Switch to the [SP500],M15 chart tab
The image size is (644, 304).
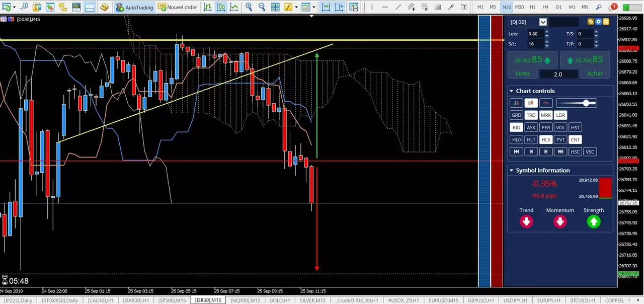tap(172, 300)
